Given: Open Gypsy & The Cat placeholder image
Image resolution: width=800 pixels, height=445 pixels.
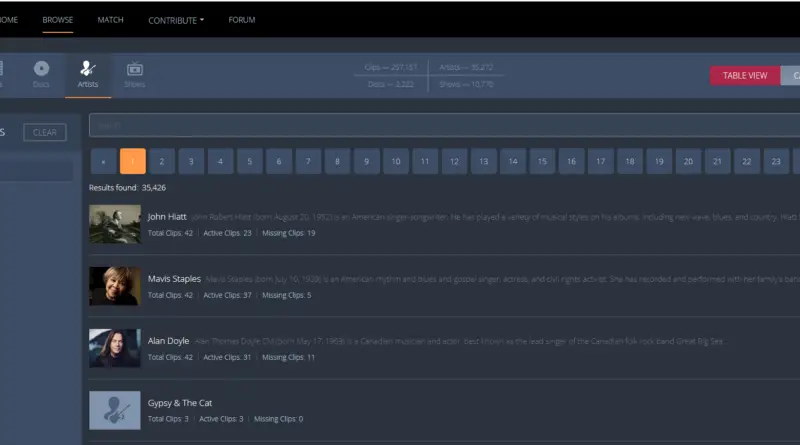Looking at the screenshot, I should point(115,410).
